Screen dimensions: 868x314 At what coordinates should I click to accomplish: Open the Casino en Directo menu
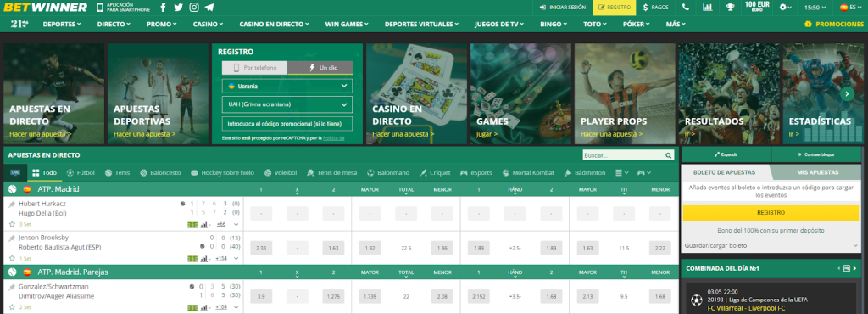pos(274,25)
